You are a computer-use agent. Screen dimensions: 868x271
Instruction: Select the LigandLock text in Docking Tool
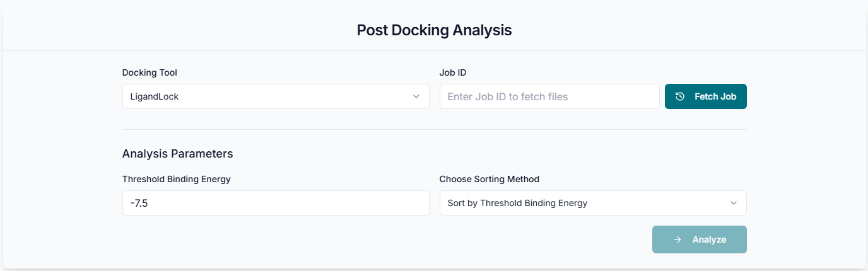[x=155, y=97]
